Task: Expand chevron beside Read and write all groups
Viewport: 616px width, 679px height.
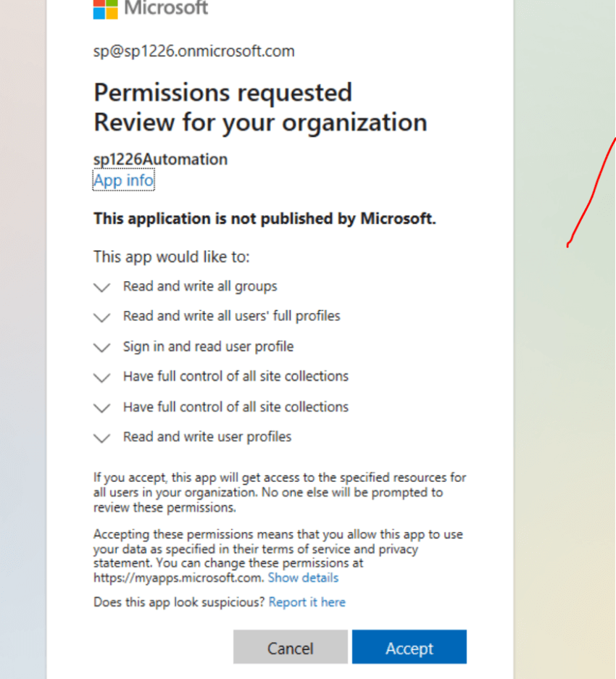Action: click(x=101, y=288)
